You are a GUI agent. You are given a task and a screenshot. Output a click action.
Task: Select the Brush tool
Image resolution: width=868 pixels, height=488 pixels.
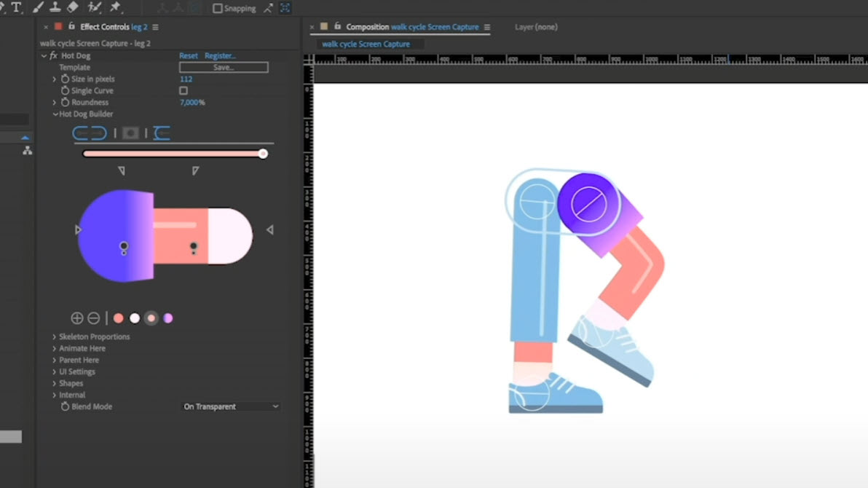click(x=38, y=7)
